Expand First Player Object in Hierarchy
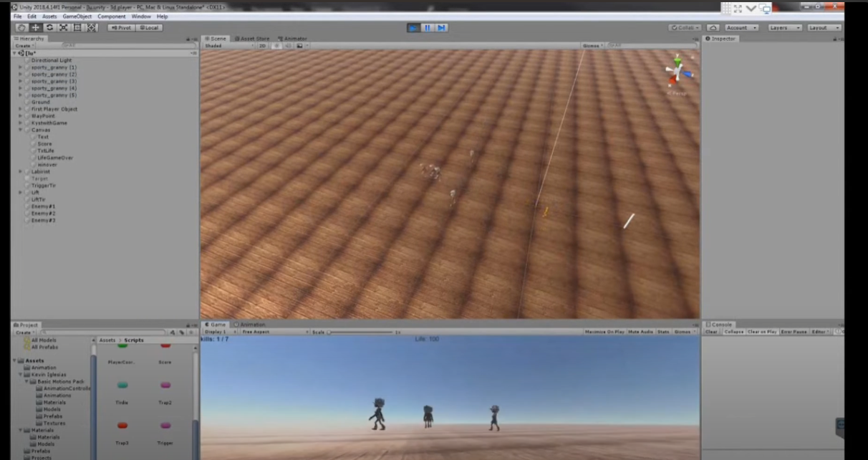The width and height of the screenshot is (868, 460). 20,109
